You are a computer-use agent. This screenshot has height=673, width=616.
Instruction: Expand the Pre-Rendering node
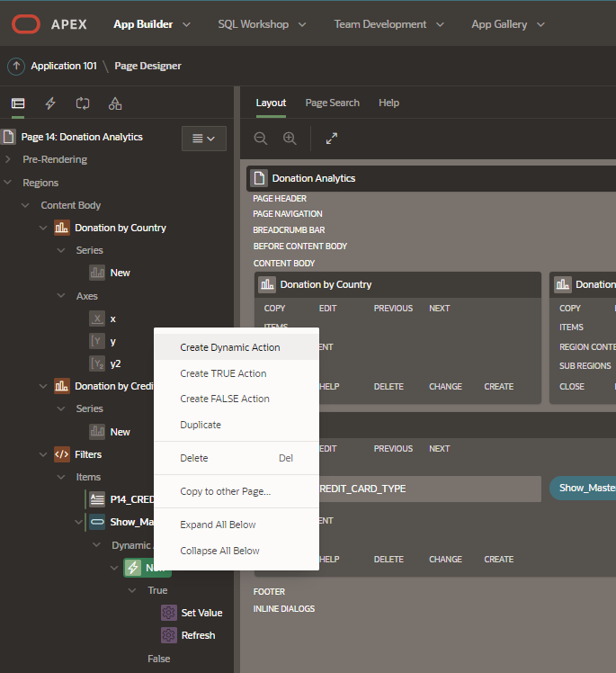pos(8,159)
